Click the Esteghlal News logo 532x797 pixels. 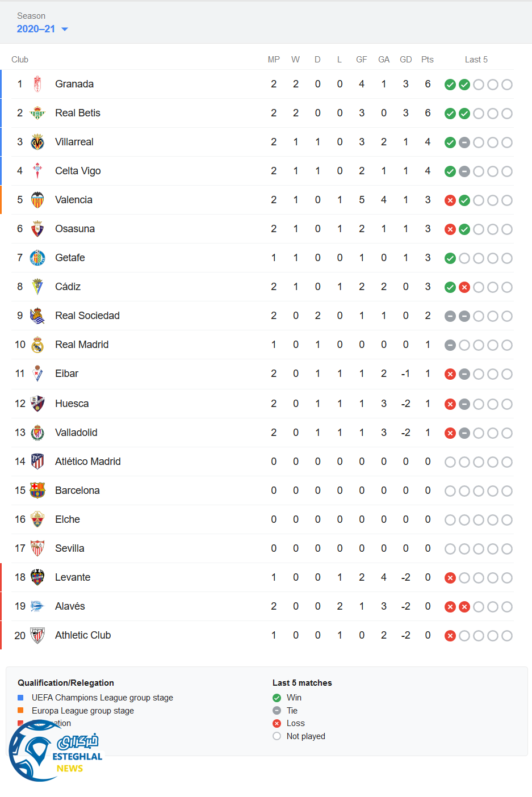tap(56, 751)
